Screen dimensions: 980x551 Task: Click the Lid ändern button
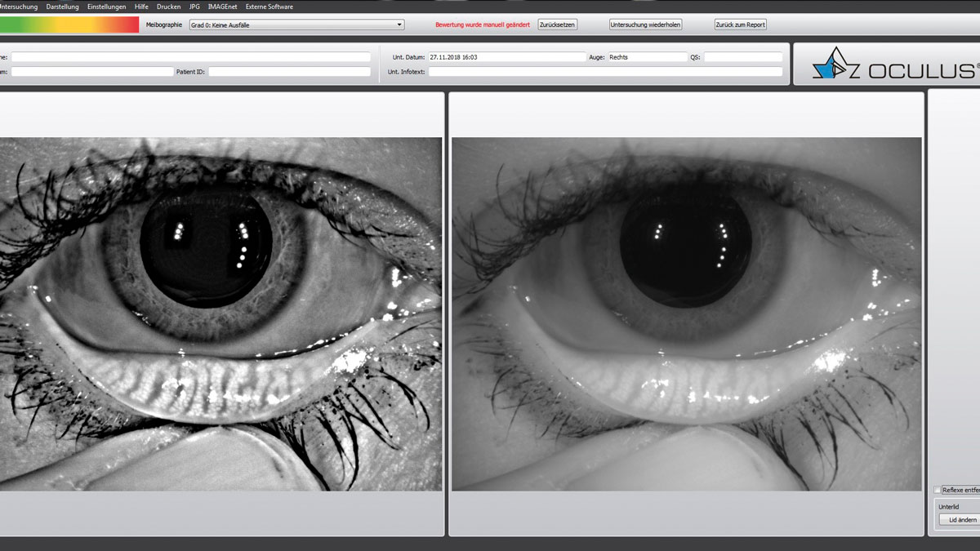[957, 520]
